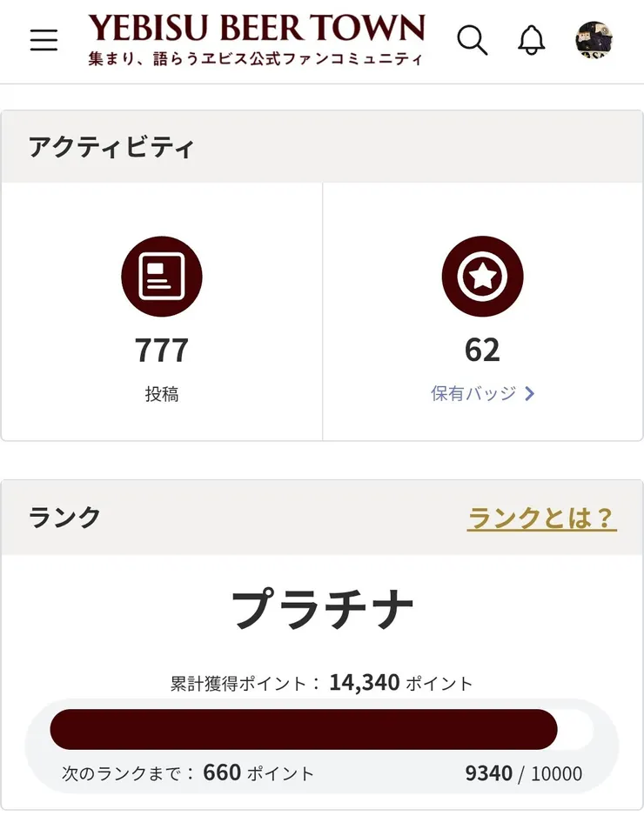
Task: Click the posts document icon
Action: click(162, 277)
